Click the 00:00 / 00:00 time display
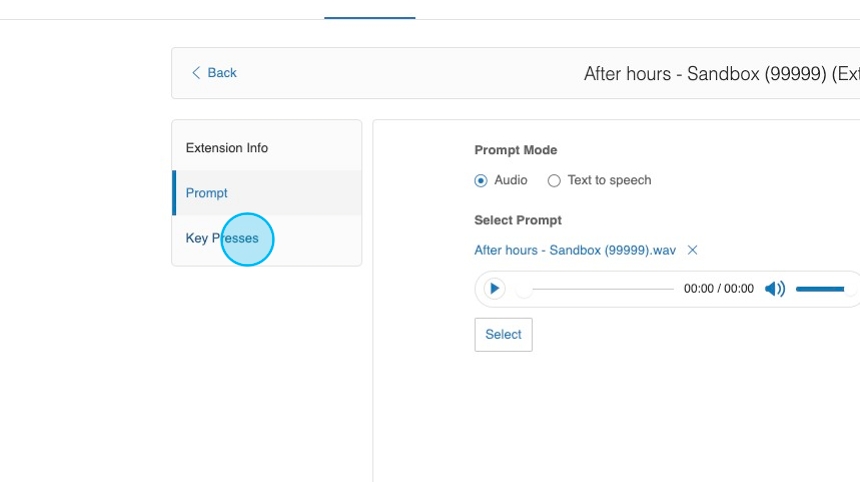Screen dimensions: 860x482 coord(719,289)
